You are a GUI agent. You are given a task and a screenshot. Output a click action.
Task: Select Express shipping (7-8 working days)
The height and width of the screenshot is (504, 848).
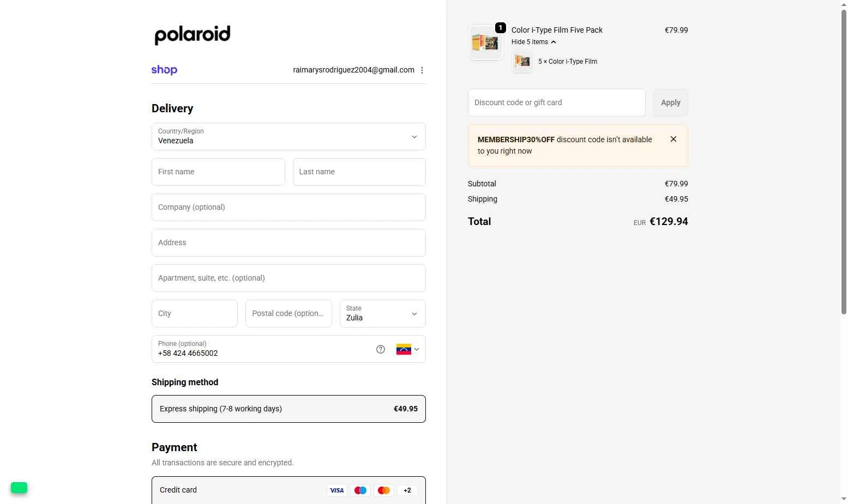(288, 409)
